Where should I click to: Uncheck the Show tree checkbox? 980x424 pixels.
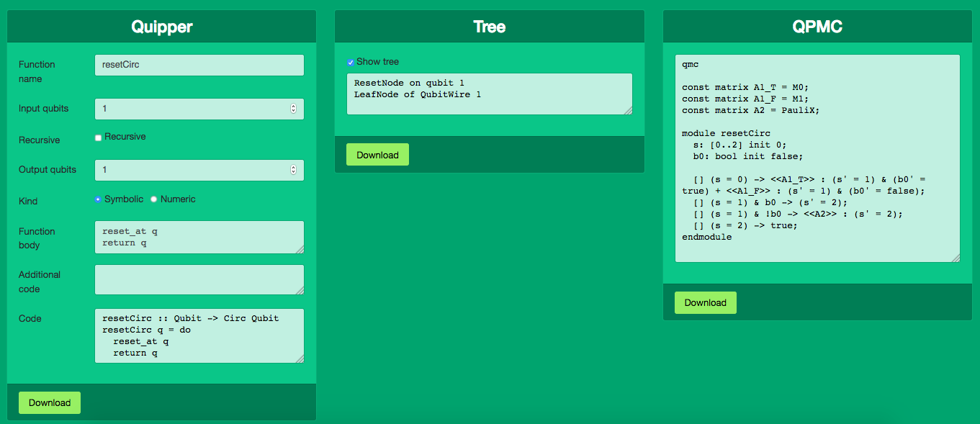pyautogui.click(x=351, y=63)
